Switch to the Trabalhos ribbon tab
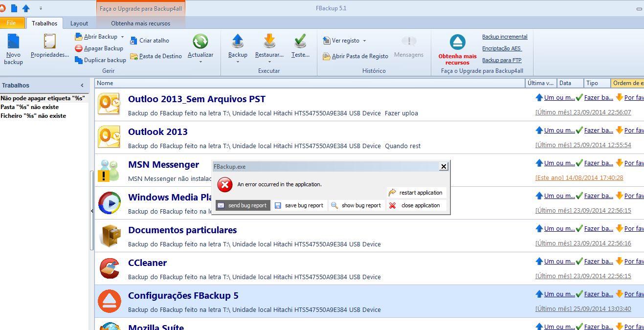Screen dimensions: 644x330 44,23
